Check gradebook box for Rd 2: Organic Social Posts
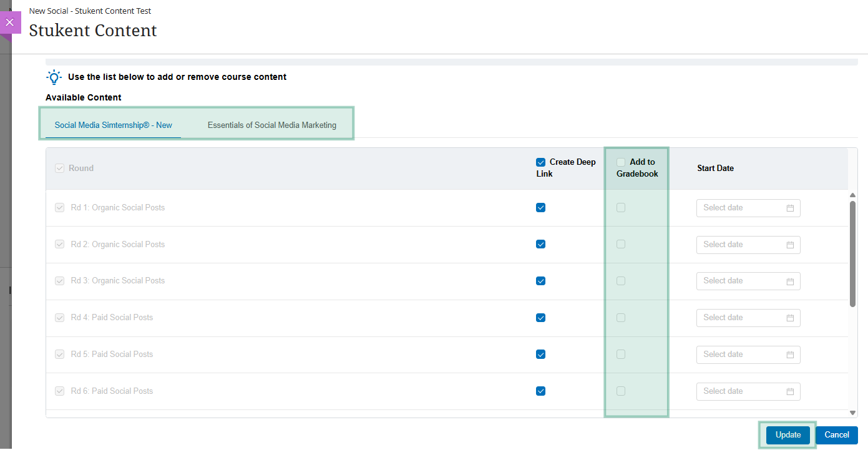The width and height of the screenshot is (868, 450). click(x=621, y=244)
